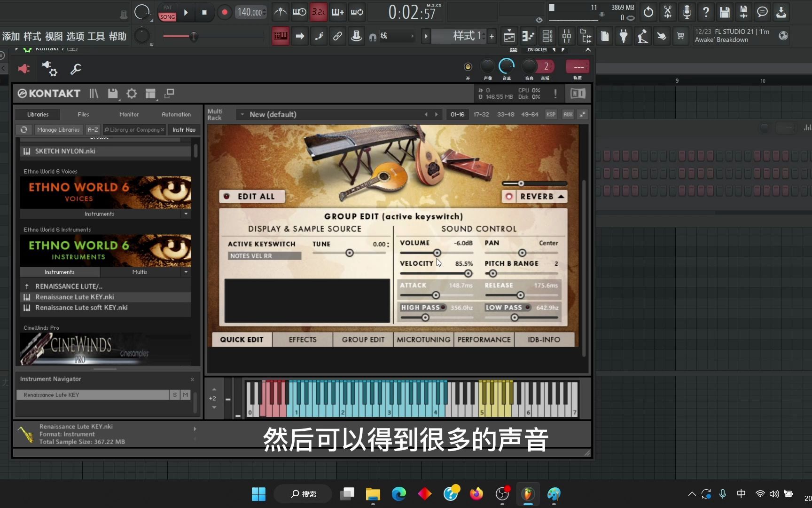Screen dimensions: 812x508
Task: Click the Kontakt save disk icon
Action: pos(113,93)
